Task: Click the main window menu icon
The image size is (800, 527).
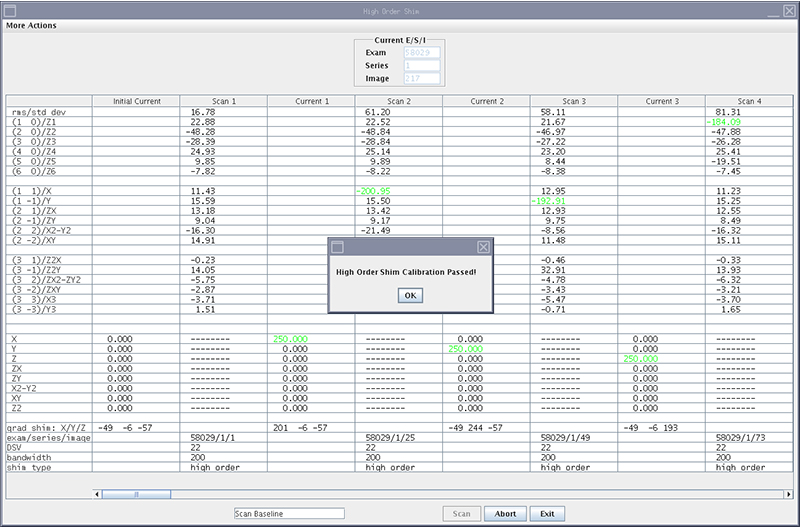Action: pyautogui.click(x=9, y=10)
